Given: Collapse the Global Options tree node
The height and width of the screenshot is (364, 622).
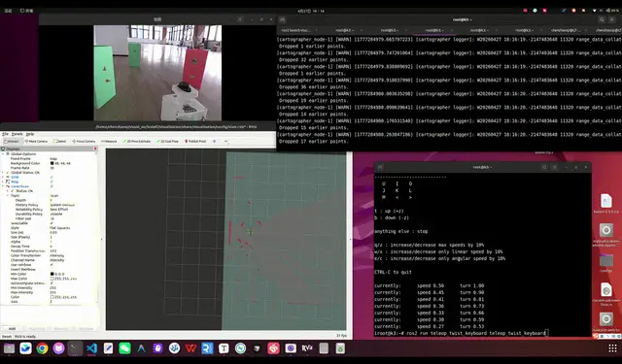Looking at the screenshot, I should pyautogui.click(x=3, y=153).
